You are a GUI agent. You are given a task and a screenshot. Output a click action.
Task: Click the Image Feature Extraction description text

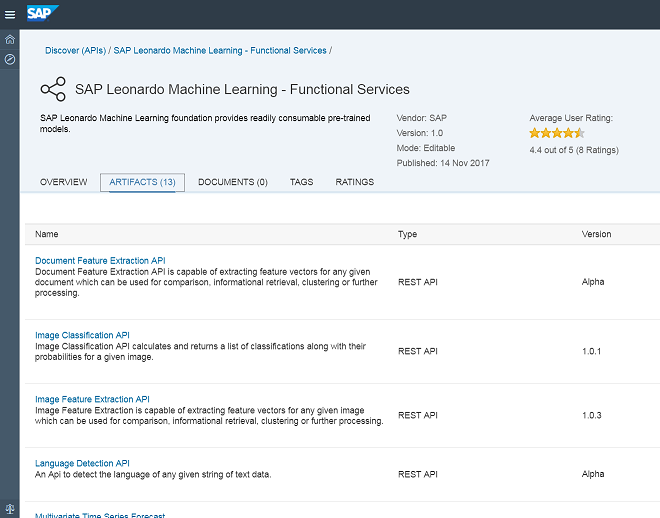pyautogui.click(x=209, y=416)
